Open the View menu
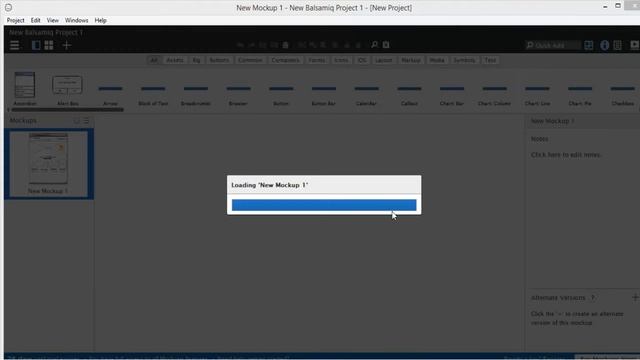Viewport: 640px width, 360px height. 53,20
